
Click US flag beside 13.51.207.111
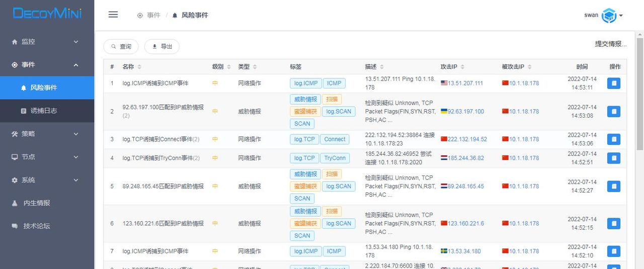pos(444,83)
